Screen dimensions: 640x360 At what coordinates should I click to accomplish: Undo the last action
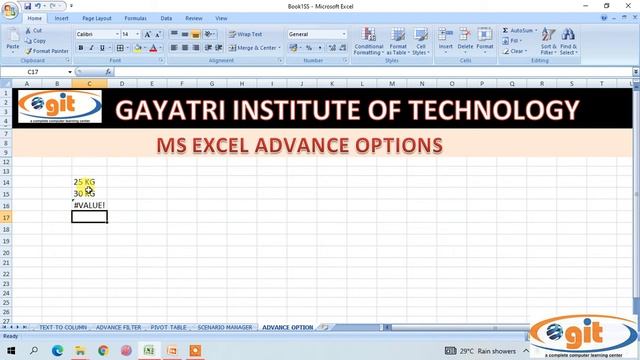point(38,6)
